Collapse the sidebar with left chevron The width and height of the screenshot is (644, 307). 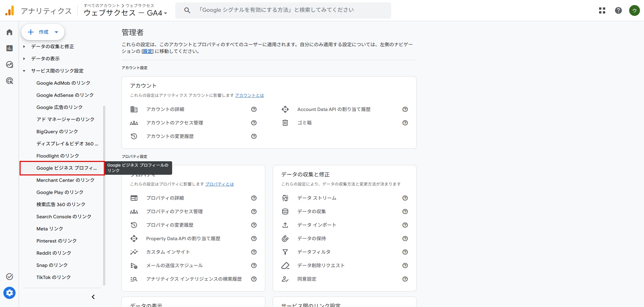[x=93, y=297]
